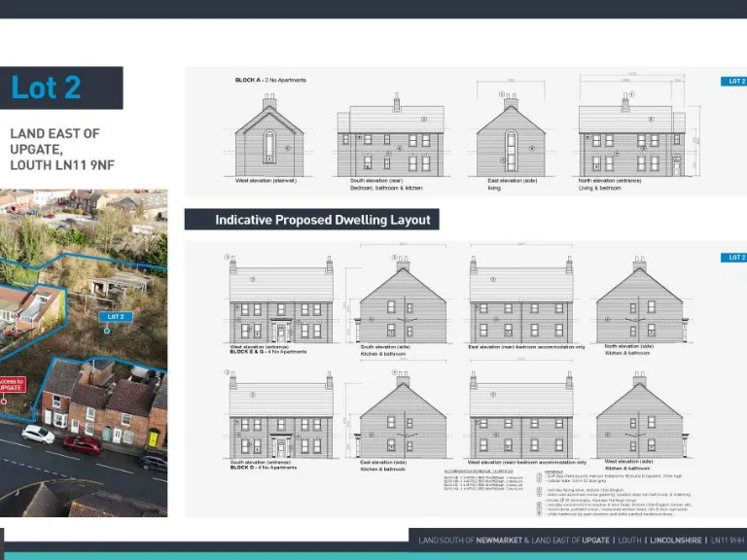This screenshot has width=747, height=560.
Task: Click the LOT 2 badge beside dwelling layout
Action: [732, 258]
